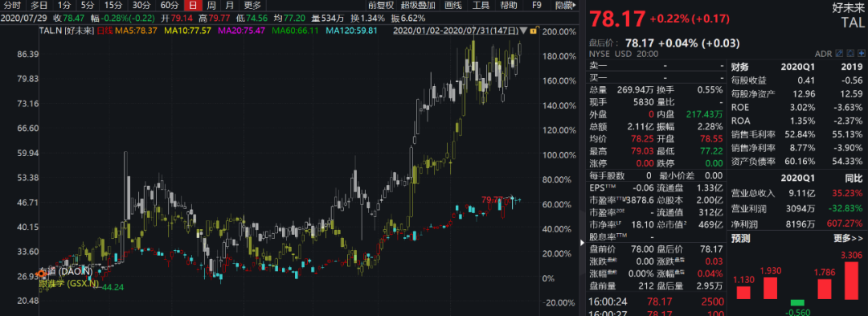Screen dimensions: 868x316
Task: Click the 营业总收入 9.11亿 value
Action: click(801, 193)
